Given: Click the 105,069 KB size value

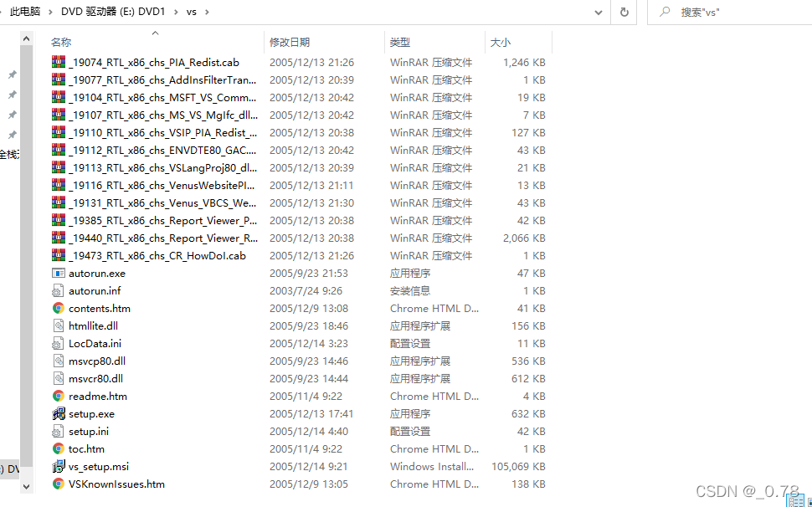Looking at the screenshot, I should 518,467.
